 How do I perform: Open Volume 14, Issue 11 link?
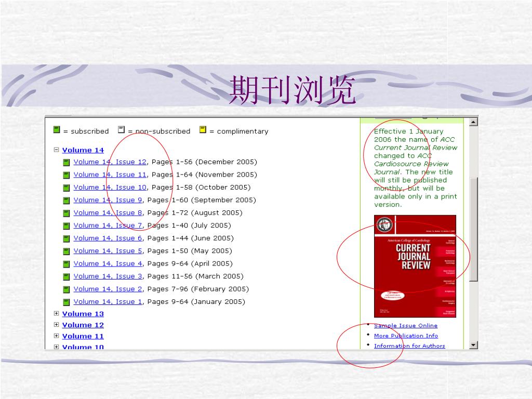pyautogui.click(x=110, y=175)
